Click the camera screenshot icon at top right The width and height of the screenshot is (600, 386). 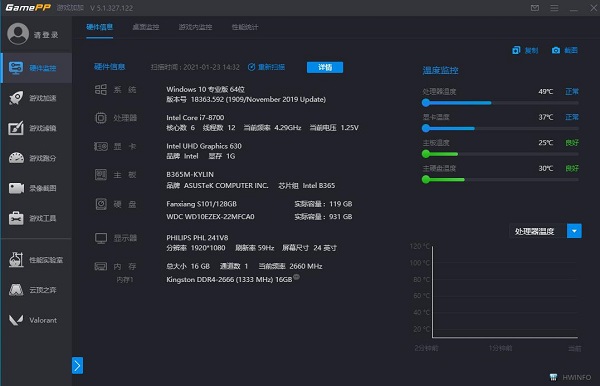coord(556,50)
